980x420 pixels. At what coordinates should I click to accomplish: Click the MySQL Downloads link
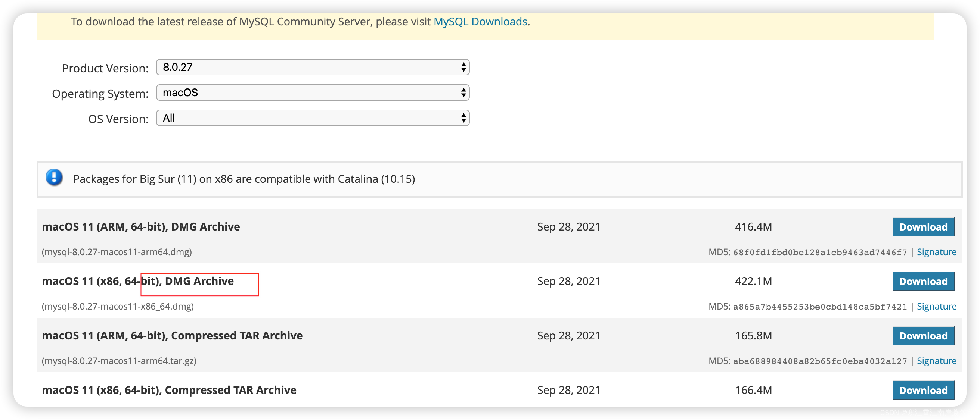480,22
